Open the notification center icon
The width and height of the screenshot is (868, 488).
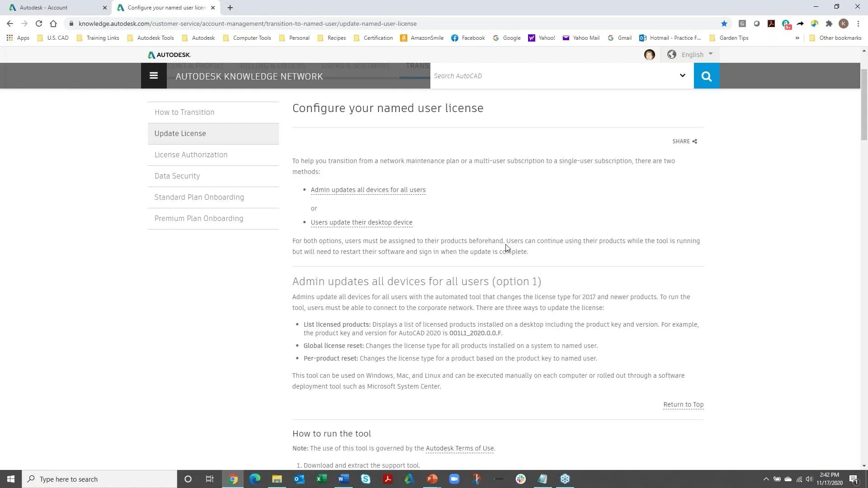coord(854,479)
